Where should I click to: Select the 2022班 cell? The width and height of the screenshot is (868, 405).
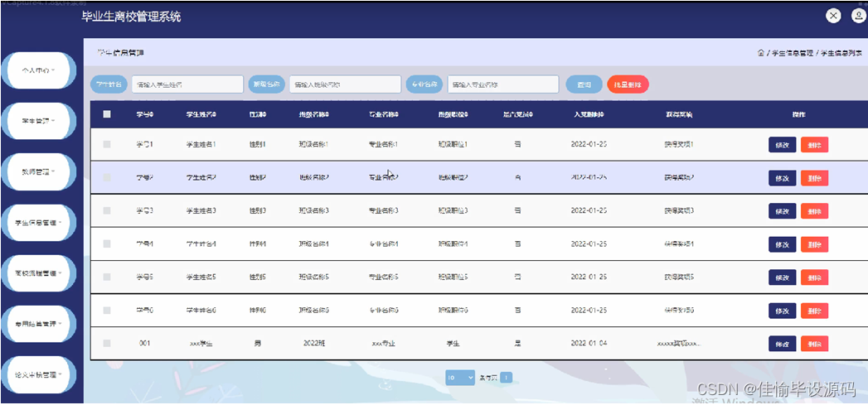pos(314,344)
